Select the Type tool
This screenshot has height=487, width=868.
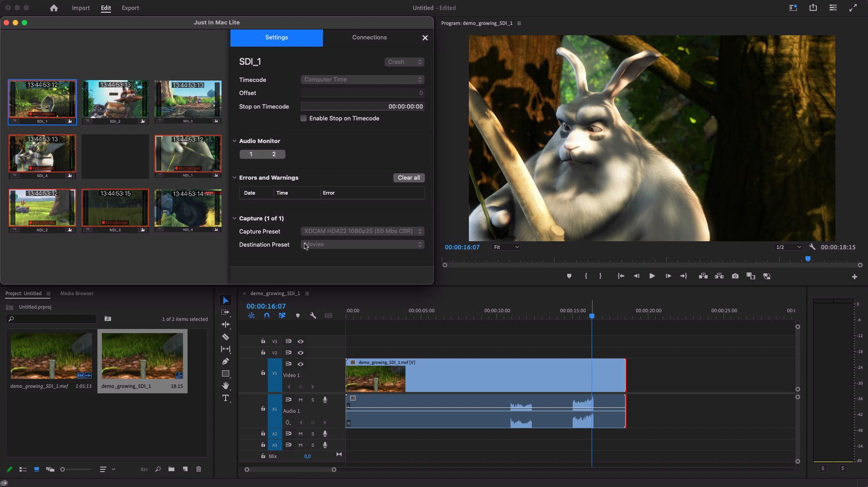click(226, 398)
